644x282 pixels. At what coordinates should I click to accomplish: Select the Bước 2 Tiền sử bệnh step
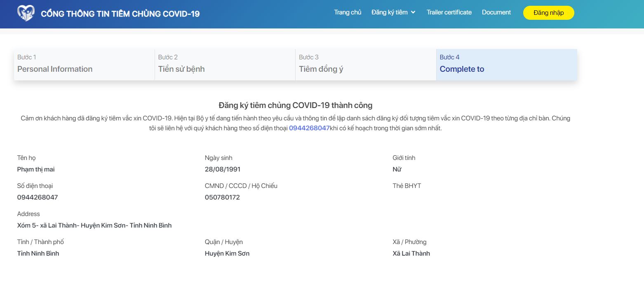click(x=225, y=64)
